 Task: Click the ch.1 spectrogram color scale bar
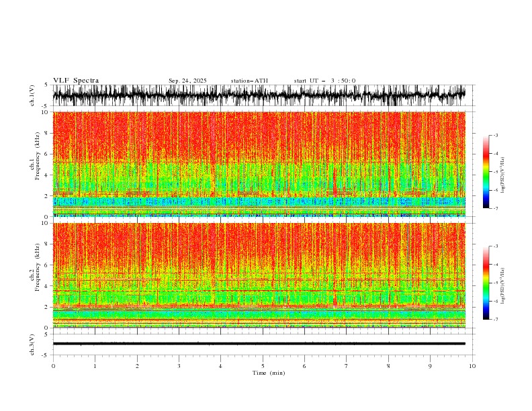coord(486,172)
